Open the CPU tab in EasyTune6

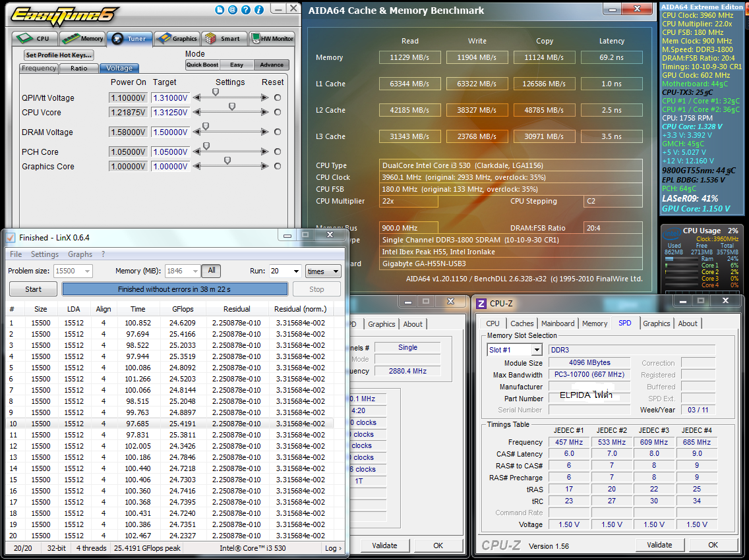tap(35, 39)
